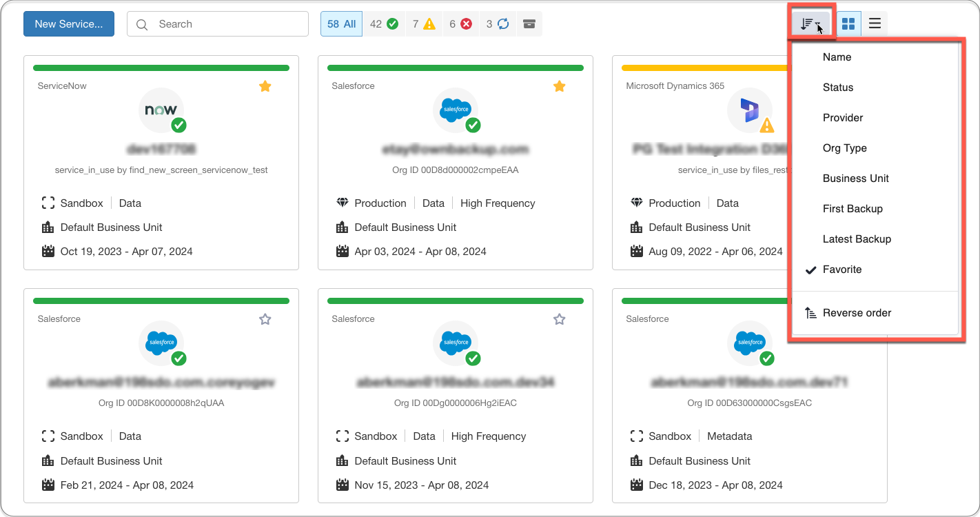Star the card with Org ID 00Dg0000006Hg2iEAC
The width and height of the screenshot is (980, 517).
tap(560, 319)
